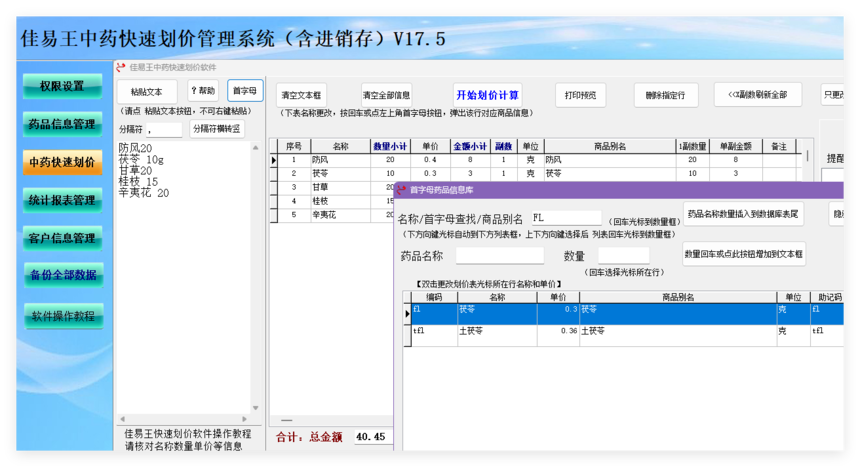Open 权限设置 in the sidebar

pyautogui.click(x=62, y=86)
